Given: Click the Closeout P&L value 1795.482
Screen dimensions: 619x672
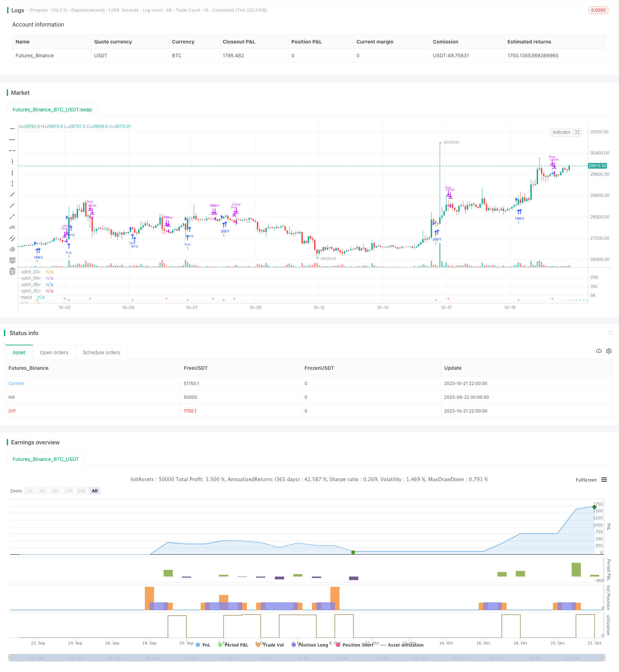Looking at the screenshot, I should click(x=233, y=55).
